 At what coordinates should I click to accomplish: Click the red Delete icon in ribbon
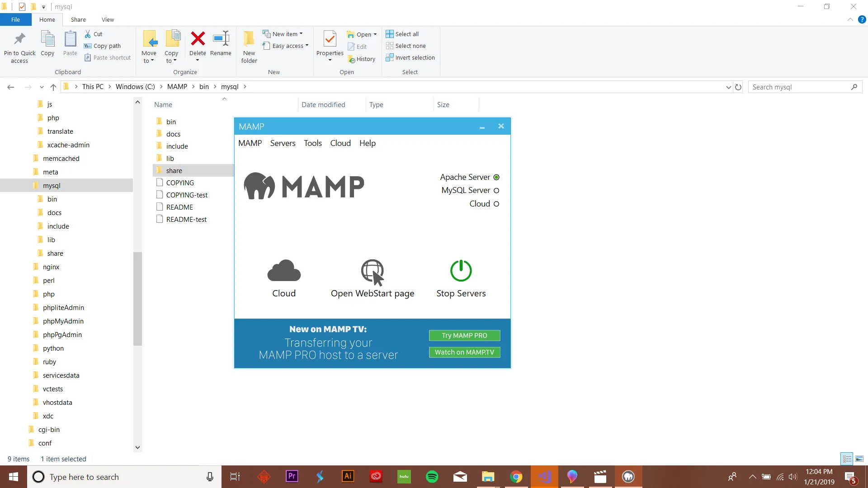pos(198,39)
